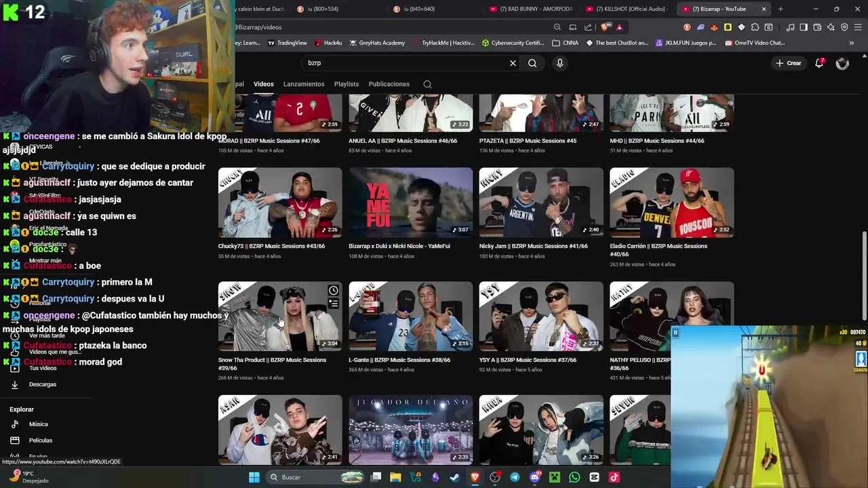Open CapCut from the taskbar
Image resolution: width=868 pixels, height=488 pixels.
pos(595,477)
